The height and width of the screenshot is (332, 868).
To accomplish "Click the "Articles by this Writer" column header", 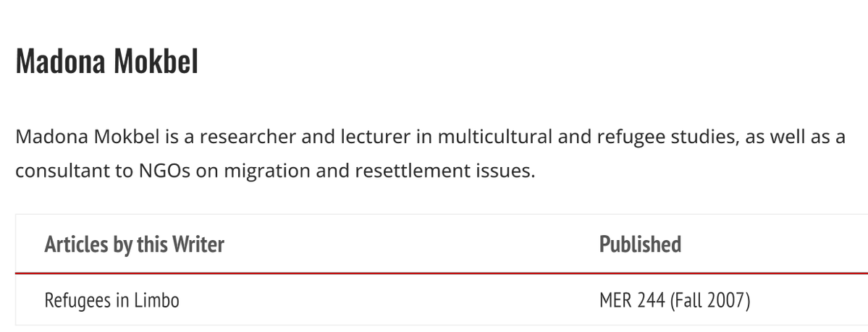I will [134, 244].
